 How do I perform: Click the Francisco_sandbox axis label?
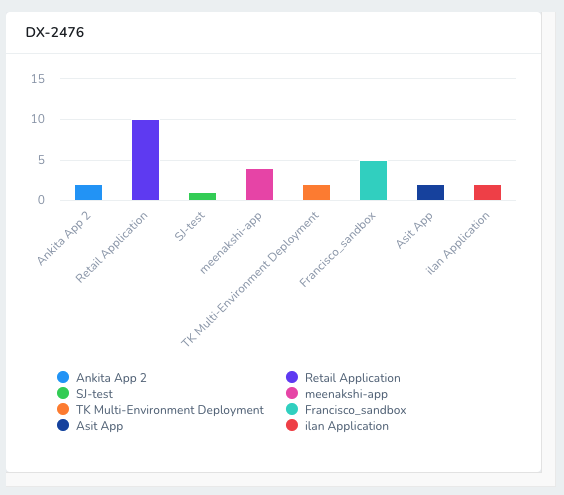(337, 249)
